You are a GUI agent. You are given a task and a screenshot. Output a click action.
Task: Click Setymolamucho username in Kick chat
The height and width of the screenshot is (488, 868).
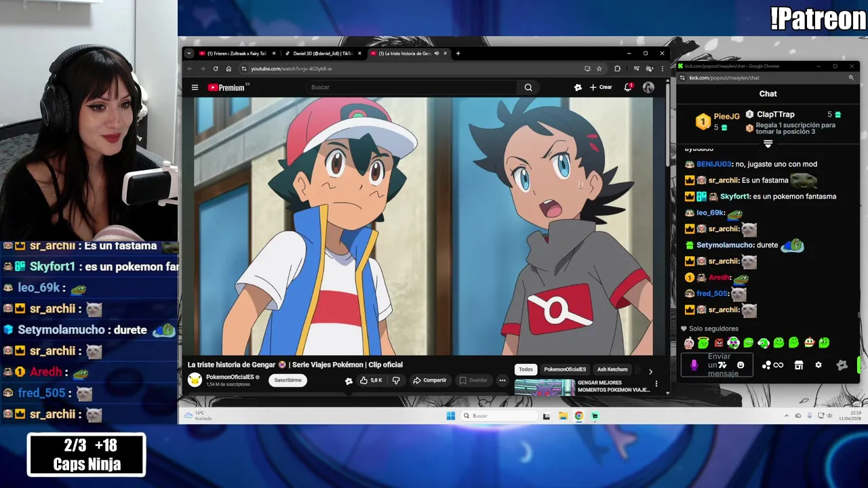pos(725,245)
